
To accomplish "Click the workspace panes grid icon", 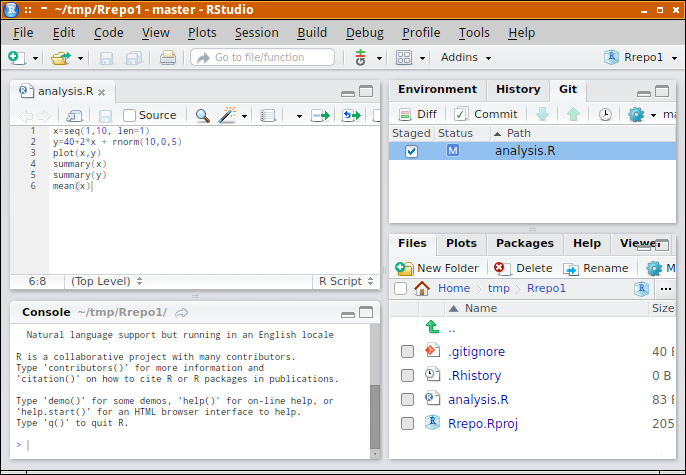I will [403, 57].
